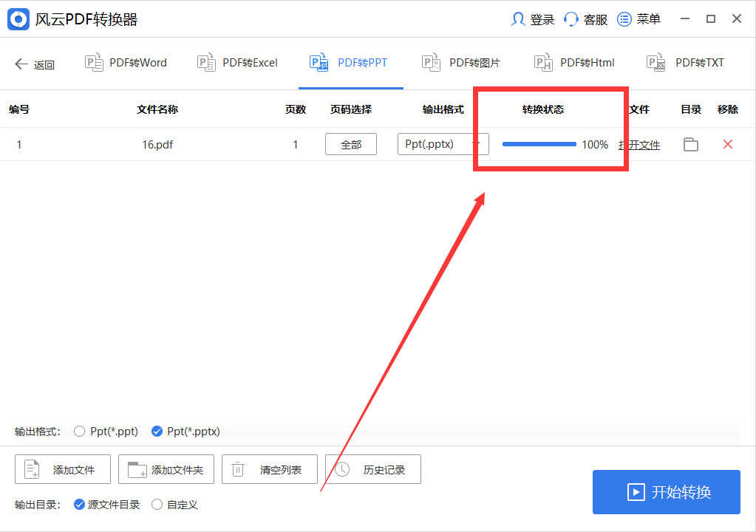
Task: Click the PDF转TXT text icon
Action: [655, 62]
